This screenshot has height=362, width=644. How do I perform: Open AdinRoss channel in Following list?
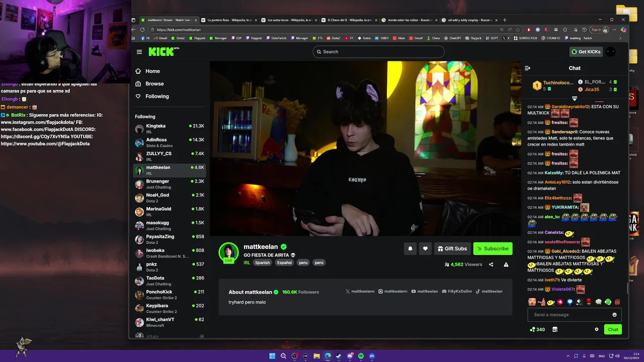point(170,143)
